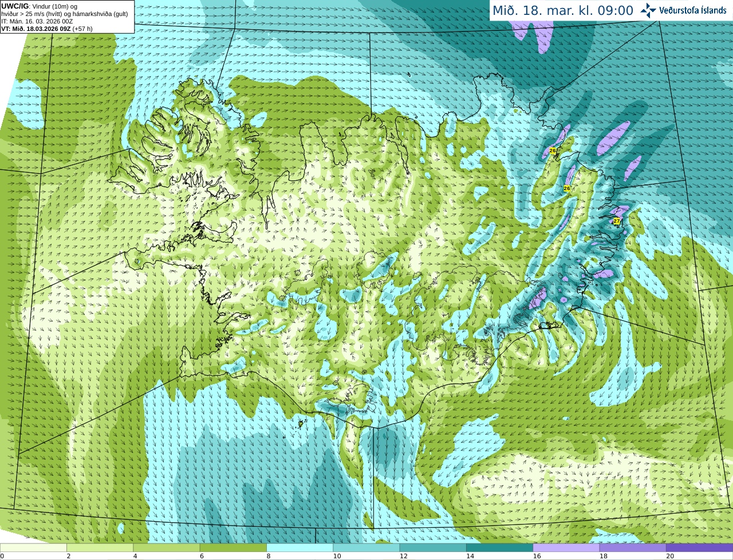Screen dimensions: 733x560
Task: Click the scale label 14
Action: click(470, 556)
